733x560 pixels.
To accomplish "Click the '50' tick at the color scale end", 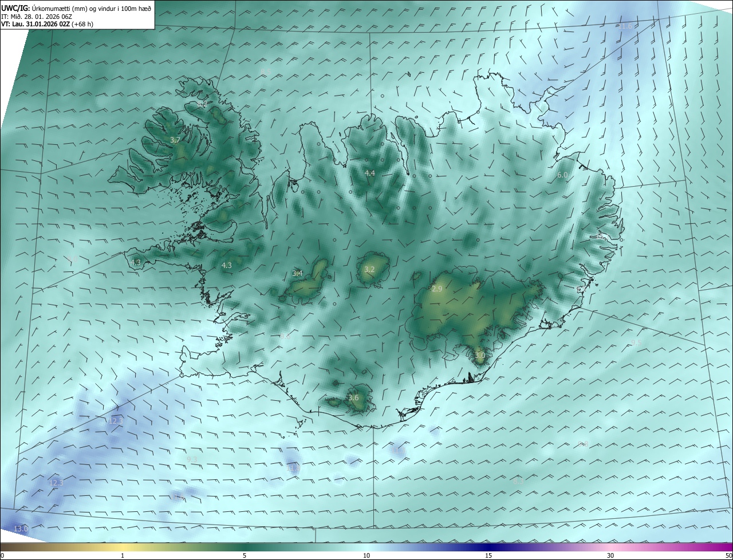I will [728, 555].
